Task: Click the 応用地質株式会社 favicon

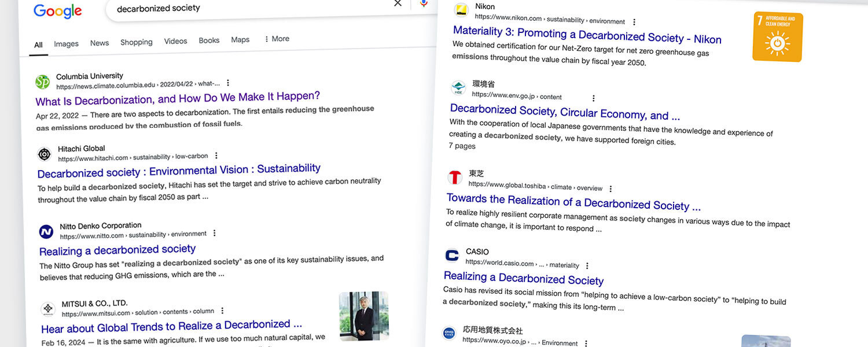Action: [x=449, y=333]
